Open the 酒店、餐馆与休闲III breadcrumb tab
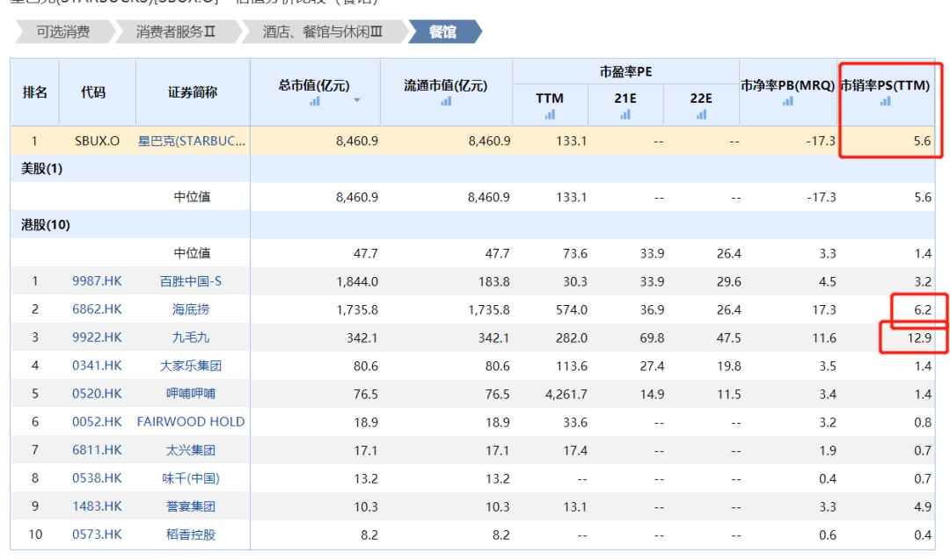The height and width of the screenshot is (560, 950). (323, 33)
